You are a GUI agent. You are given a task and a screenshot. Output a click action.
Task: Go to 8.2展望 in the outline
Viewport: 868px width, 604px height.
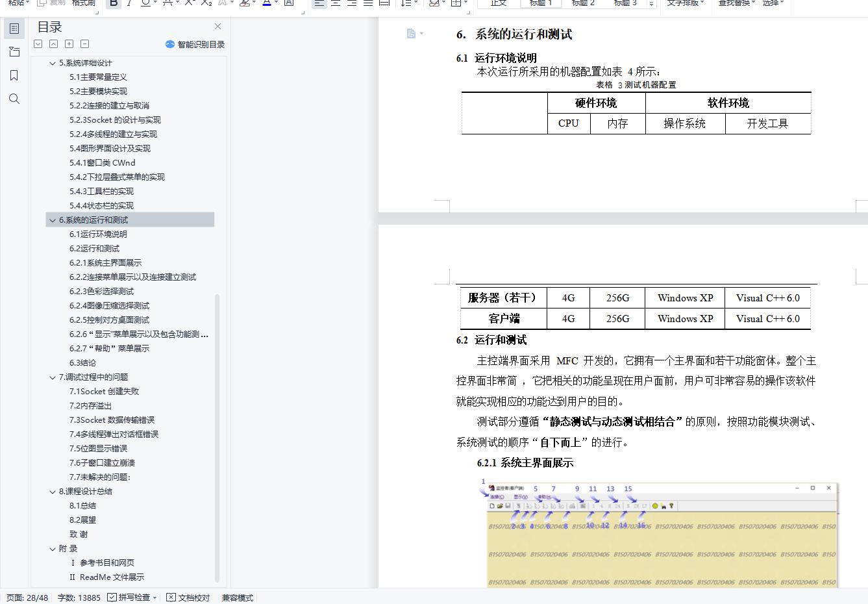(82, 520)
